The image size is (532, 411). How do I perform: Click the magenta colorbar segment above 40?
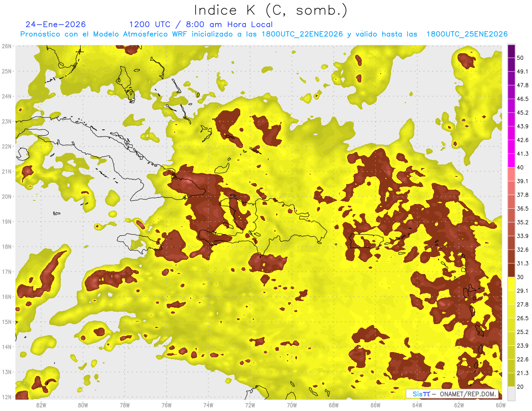point(511,160)
